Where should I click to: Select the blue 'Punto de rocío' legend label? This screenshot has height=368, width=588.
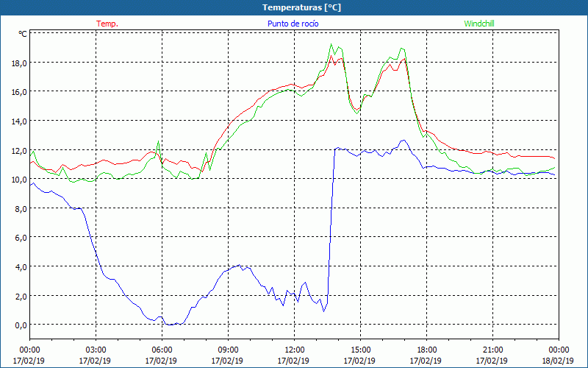[293, 24]
